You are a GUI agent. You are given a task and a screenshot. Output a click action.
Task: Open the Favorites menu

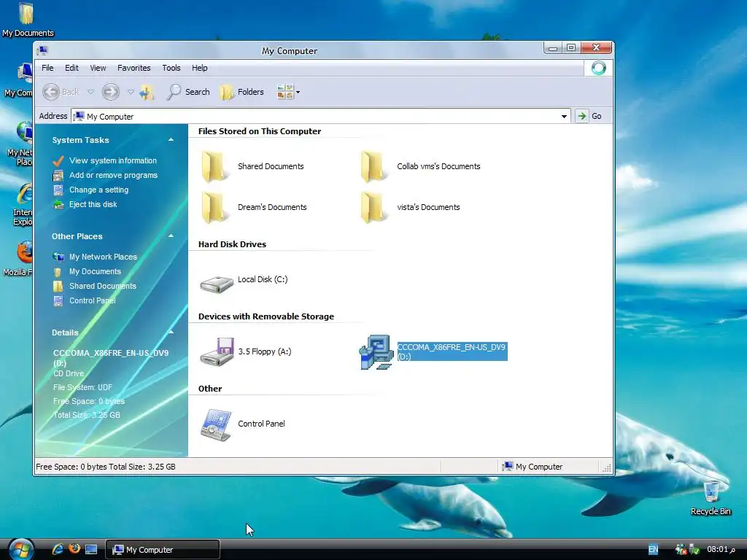[x=134, y=68]
